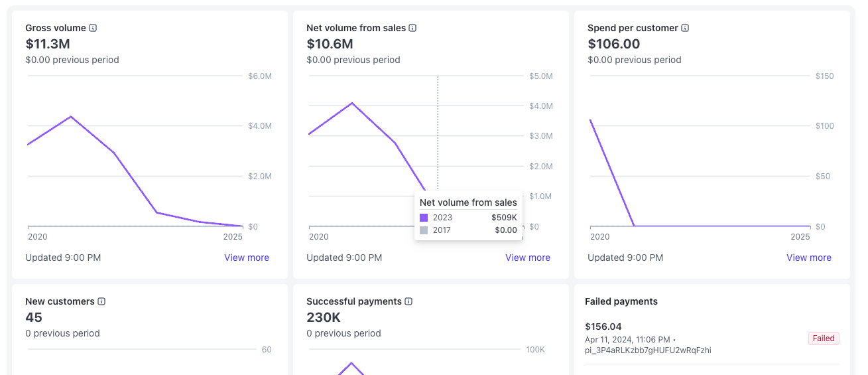Click the red Failed status badge
This screenshot has width=868, height=375.
[824, 338]
